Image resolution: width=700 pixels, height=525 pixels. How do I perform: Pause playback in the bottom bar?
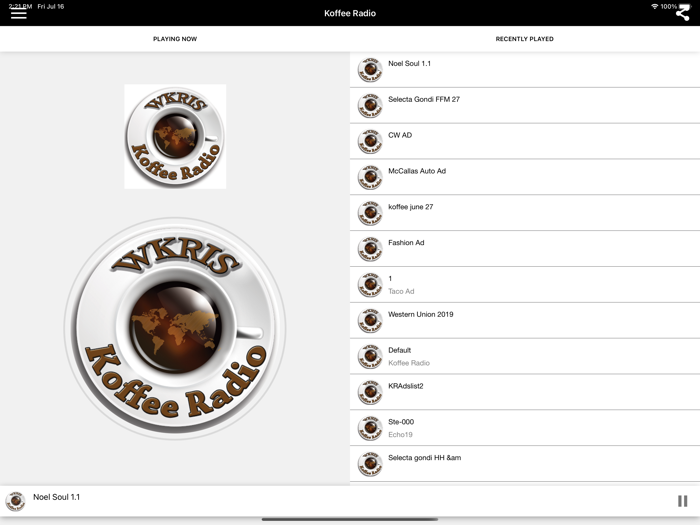683,501
